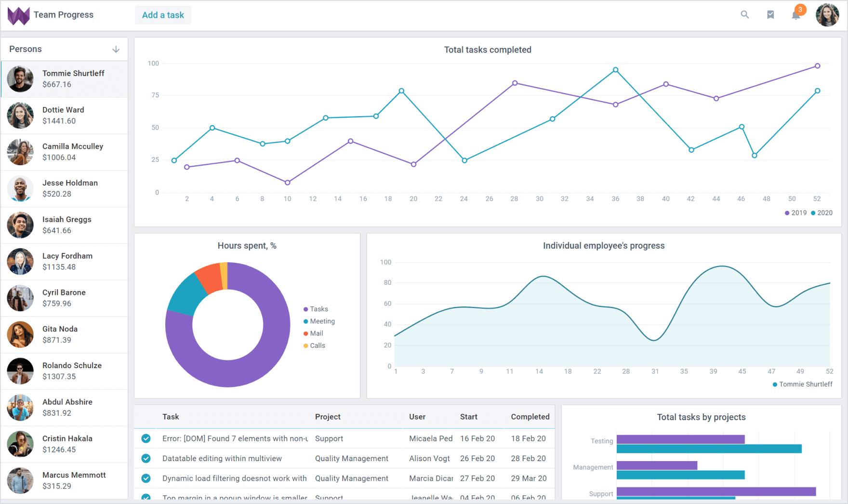This screenshot has height=504, width=848.
Task: Toggle Meeting in hours spent legend
Action: pyautogui.click(x=319, y=321)
